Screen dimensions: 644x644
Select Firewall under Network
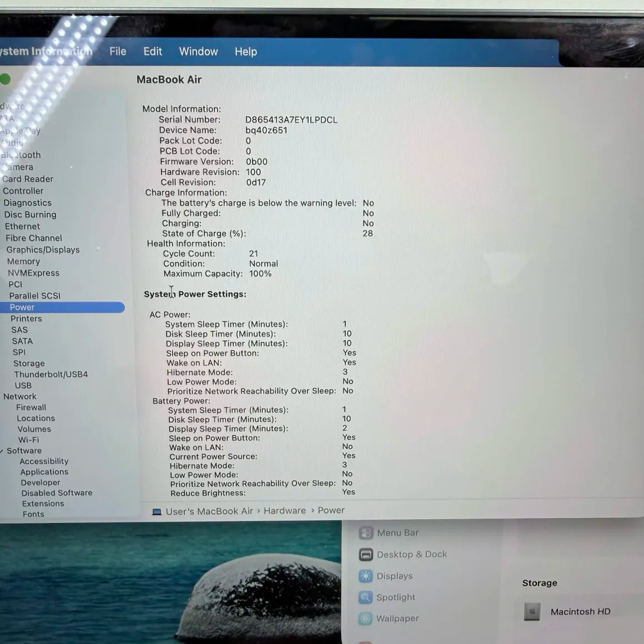click(31, 407)
